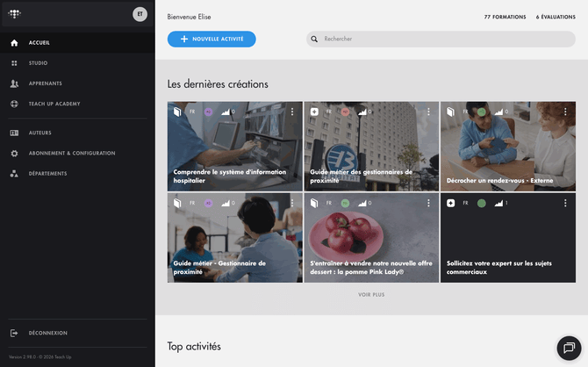
Task: Click book icon on Décrocher un rendez-vous card
Action: point(451,112)
